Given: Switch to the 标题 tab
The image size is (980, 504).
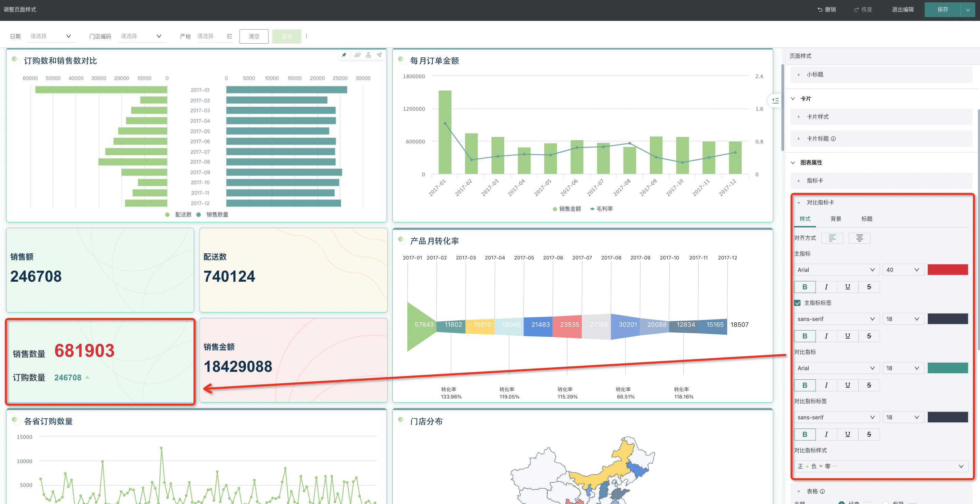Looking at the screenshot, I should [x=867, y=219].
